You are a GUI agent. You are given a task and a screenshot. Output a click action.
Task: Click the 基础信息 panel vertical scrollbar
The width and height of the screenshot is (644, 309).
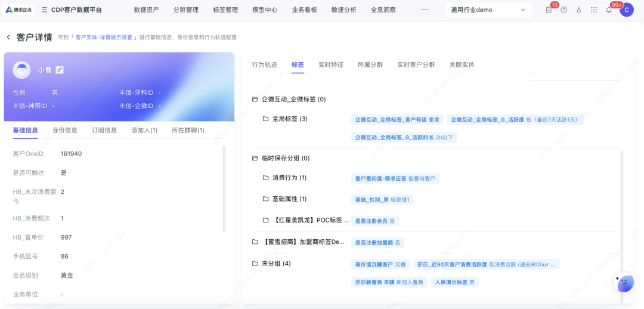(x=224, y=189)
